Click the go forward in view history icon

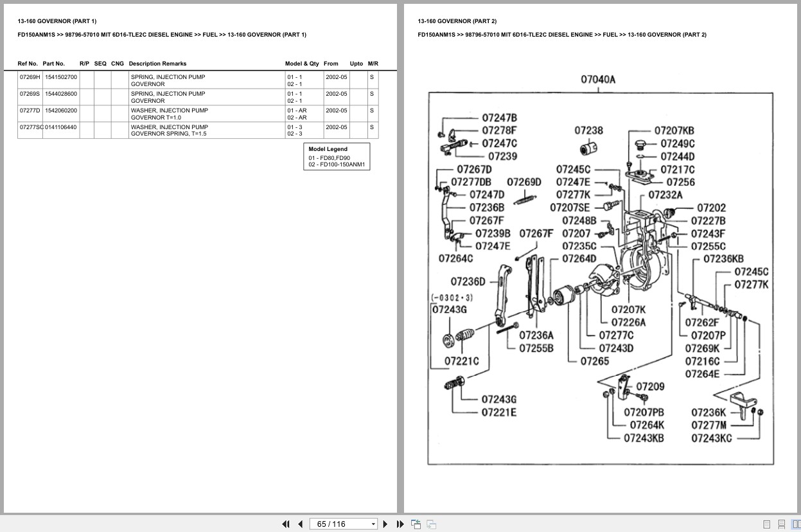pyautogui.click(x=432, y=524)
